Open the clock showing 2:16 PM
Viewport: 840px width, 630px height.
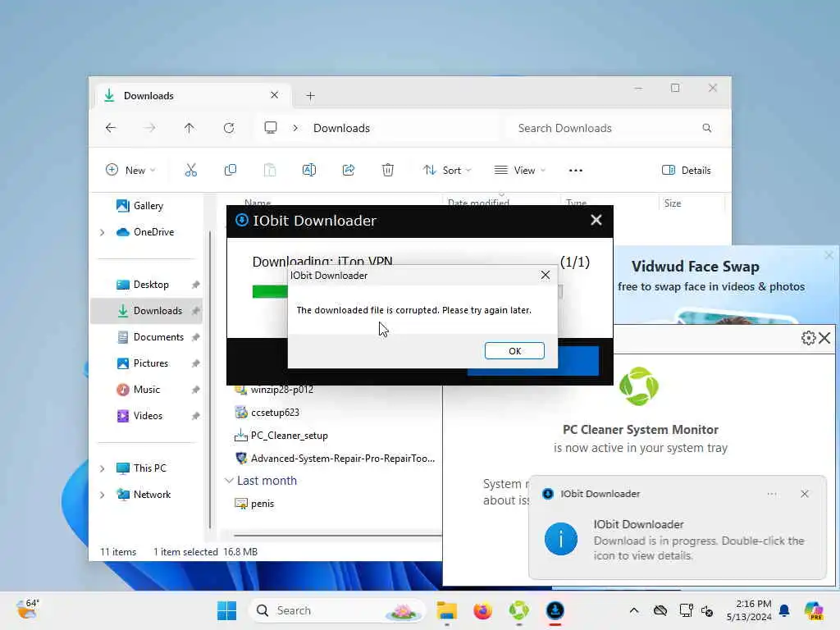coord(749,610)
